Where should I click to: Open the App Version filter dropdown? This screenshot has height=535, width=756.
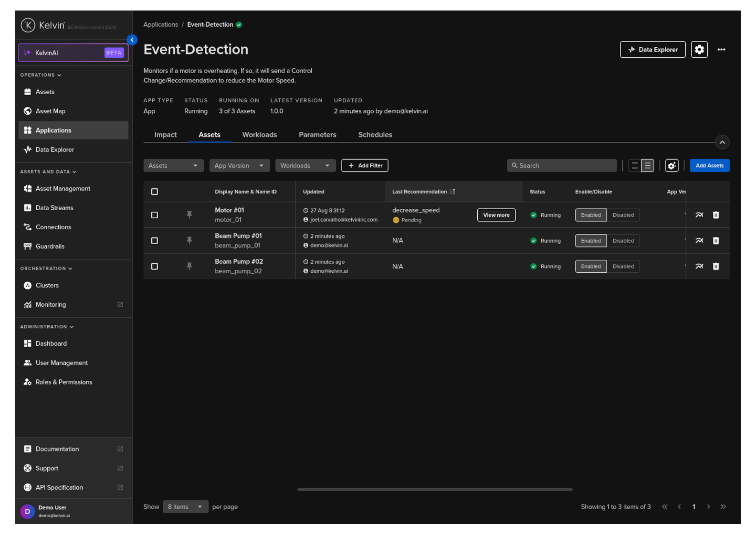240,166
